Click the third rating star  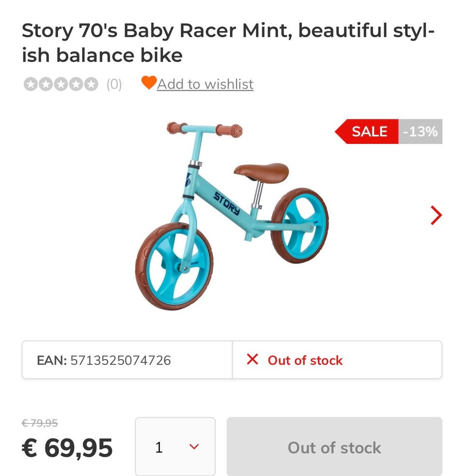tap(60, 84)
